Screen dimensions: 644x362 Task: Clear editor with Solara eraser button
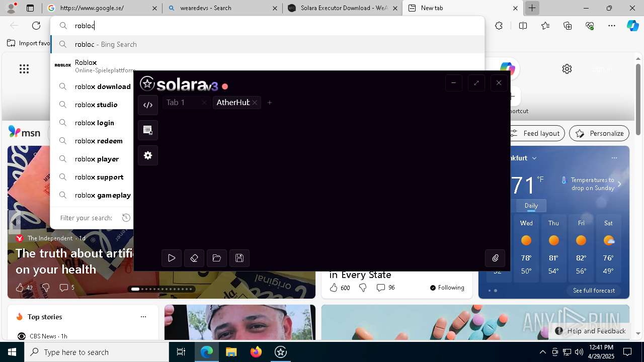(194, 258)
